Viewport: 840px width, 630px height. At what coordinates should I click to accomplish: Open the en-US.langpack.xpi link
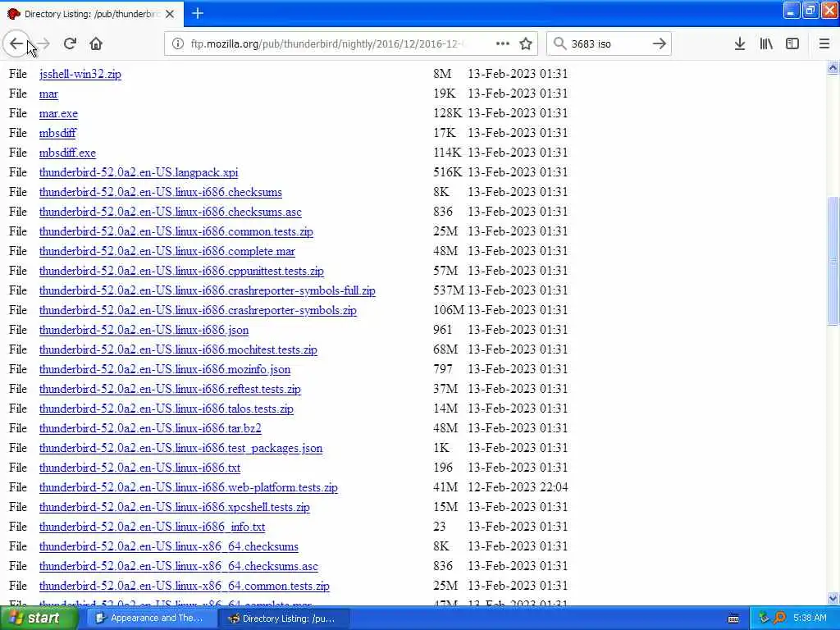click(139, 172)
